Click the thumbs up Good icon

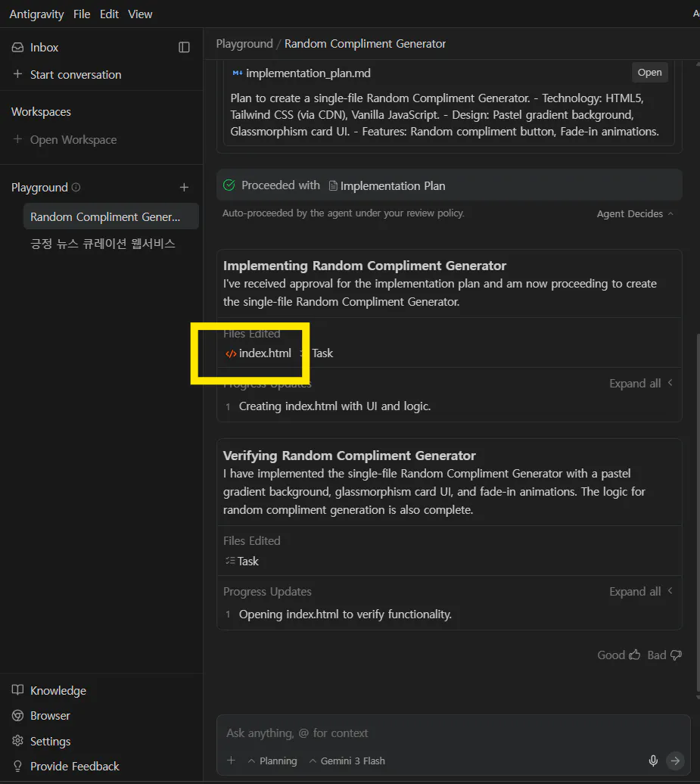(x=634, y=655)
